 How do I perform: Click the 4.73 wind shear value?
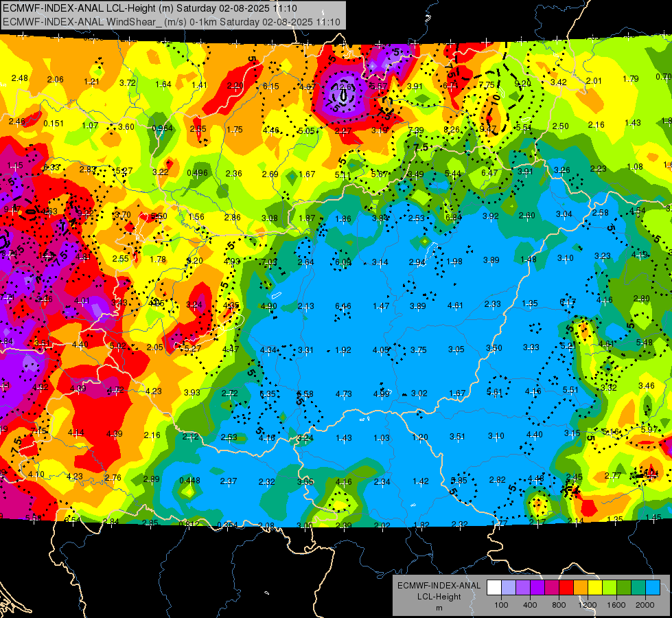[x=344, y=393]
